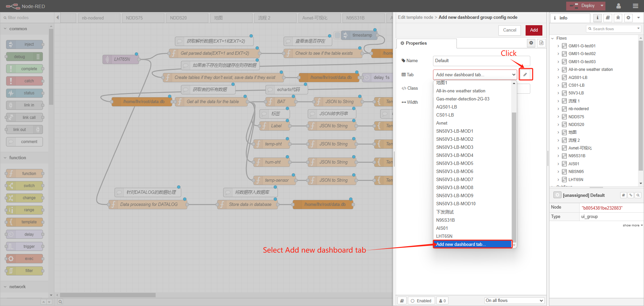Image resolution: width=644 pixels, height=306 pixels.
Task: Toggle the debug node output button
Action: pos(38,57)
